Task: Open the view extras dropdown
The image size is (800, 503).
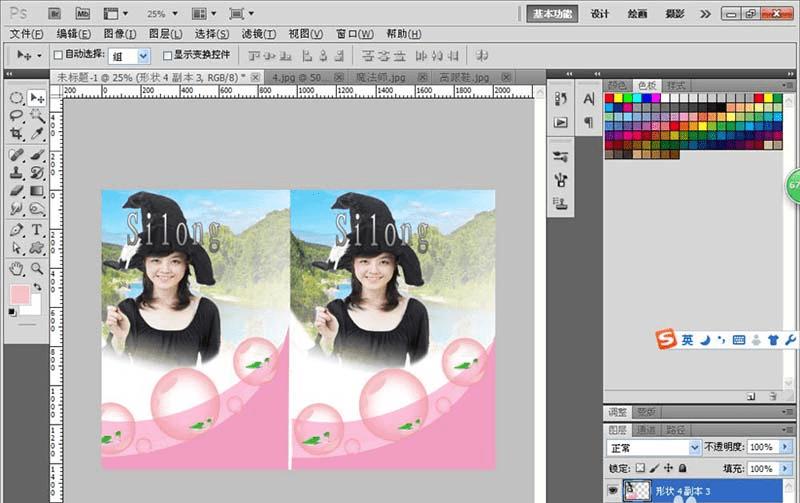Action: pos(115,14)
